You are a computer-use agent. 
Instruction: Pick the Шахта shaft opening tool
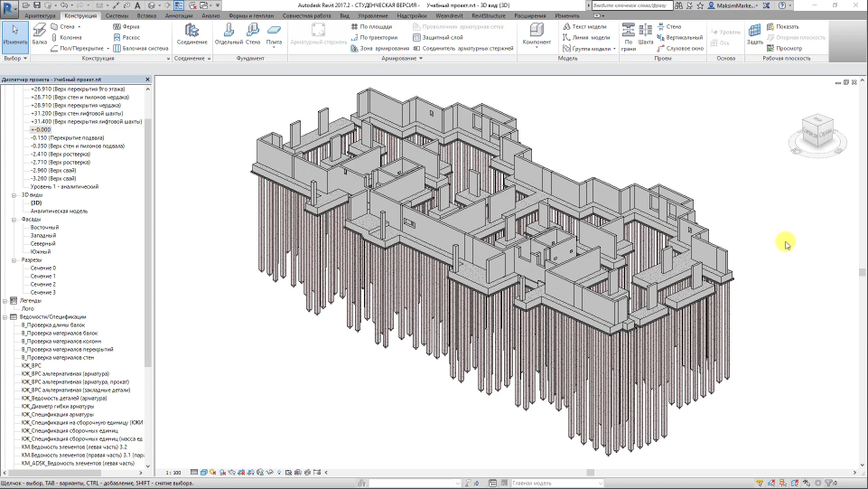(x=645, y=35)
